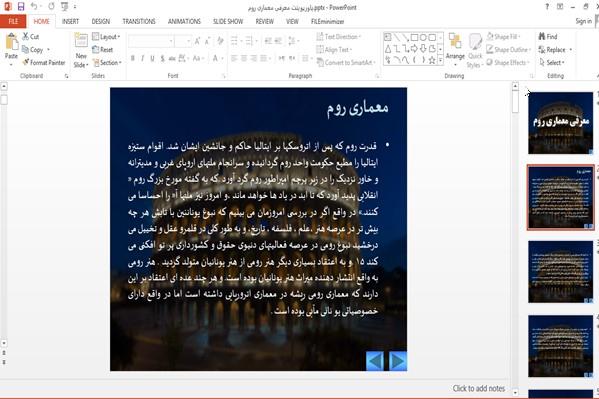
Task: Undo the last action in the title bar
Action: click(x=34, y=6)
